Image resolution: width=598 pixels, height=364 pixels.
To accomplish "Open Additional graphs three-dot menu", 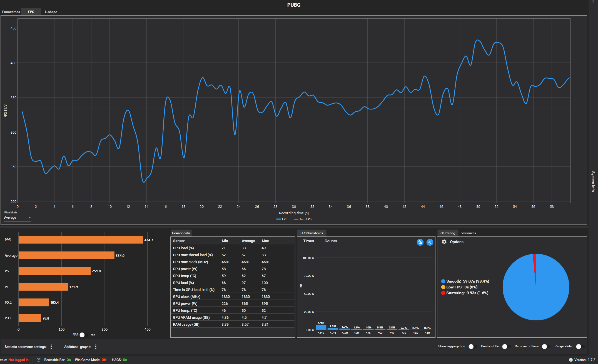I will pos(96,346).
